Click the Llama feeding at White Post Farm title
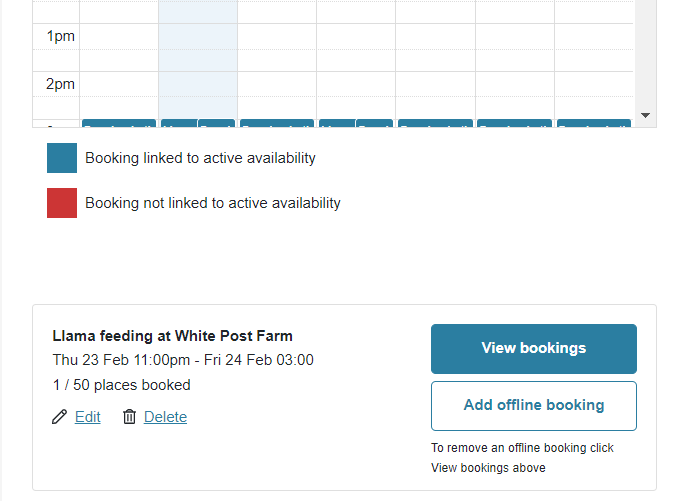This screenshot has width=676, height=501. [x=172, y=336]
